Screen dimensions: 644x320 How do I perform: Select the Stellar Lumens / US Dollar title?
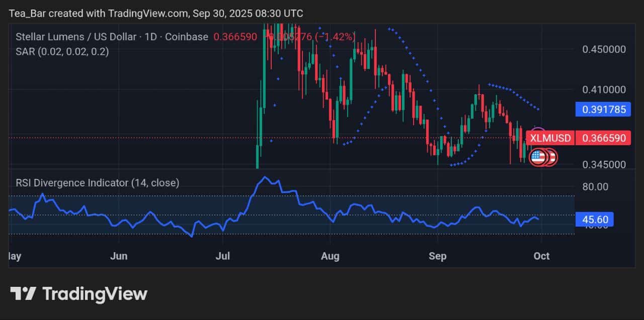coord(76,37)
